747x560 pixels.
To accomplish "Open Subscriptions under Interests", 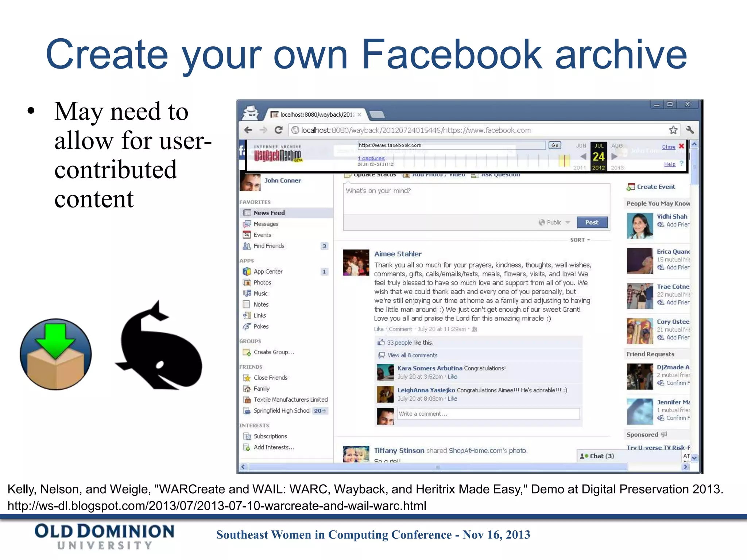I will (270, 436).
